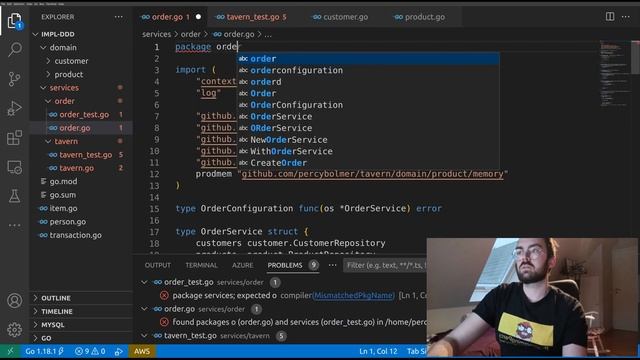Open order.go file in the explorer
640x360 pixels.
pos(75,128)
